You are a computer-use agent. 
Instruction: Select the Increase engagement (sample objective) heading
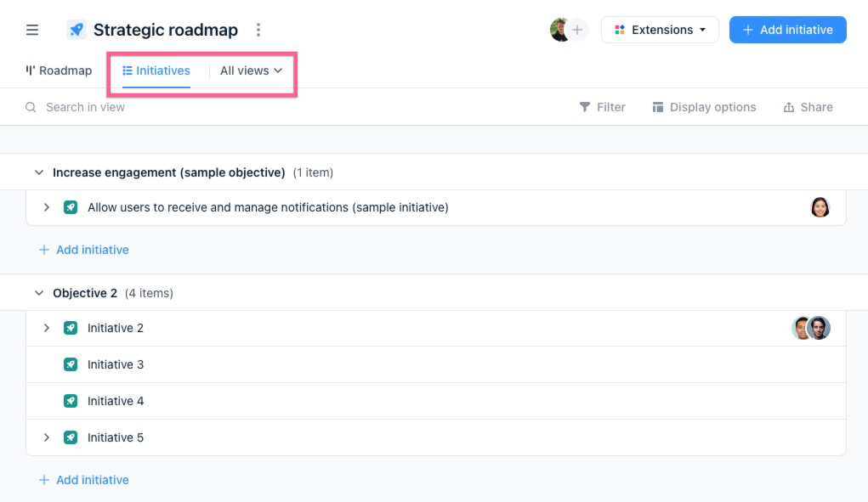(x=169, y=172)
